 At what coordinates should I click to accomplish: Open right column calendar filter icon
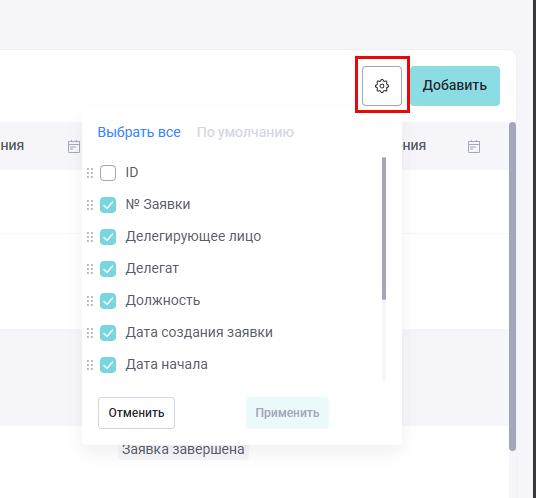coord(474,146)
